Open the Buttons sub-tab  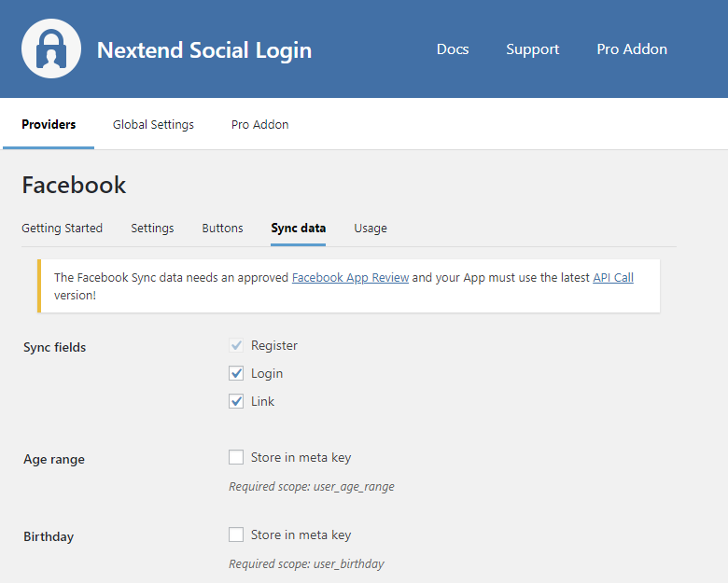[x=222, y=228]
